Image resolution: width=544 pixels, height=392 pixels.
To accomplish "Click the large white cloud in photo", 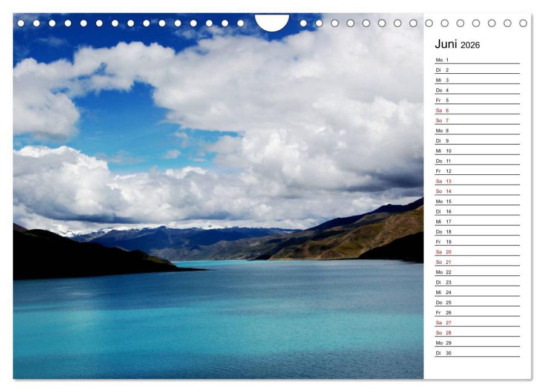I will pyautogui.click(x=278, y=104).
